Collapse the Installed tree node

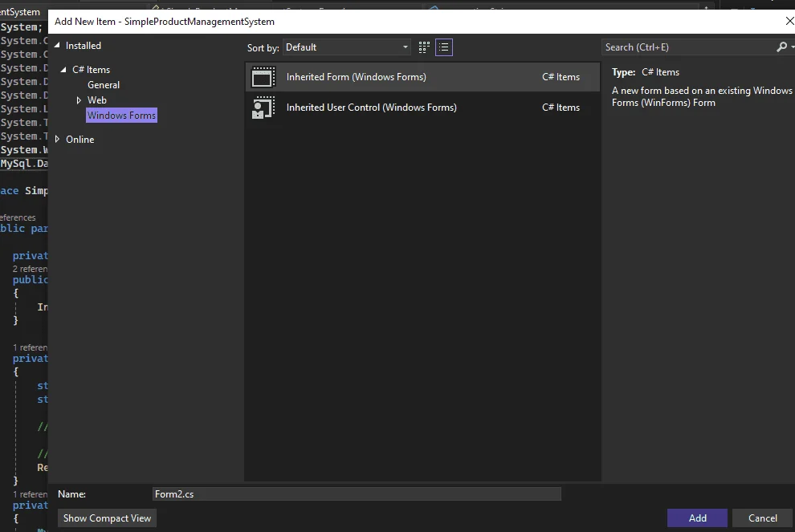pos(57,46)
